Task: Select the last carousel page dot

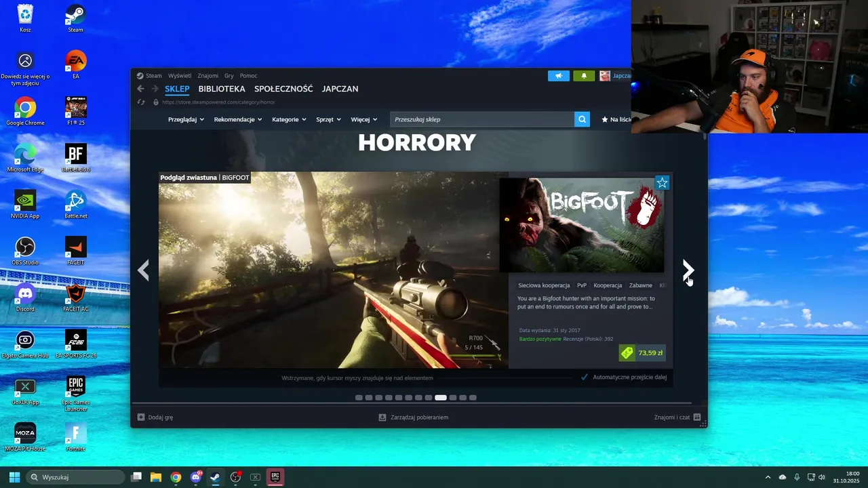Action: (473, 398)
